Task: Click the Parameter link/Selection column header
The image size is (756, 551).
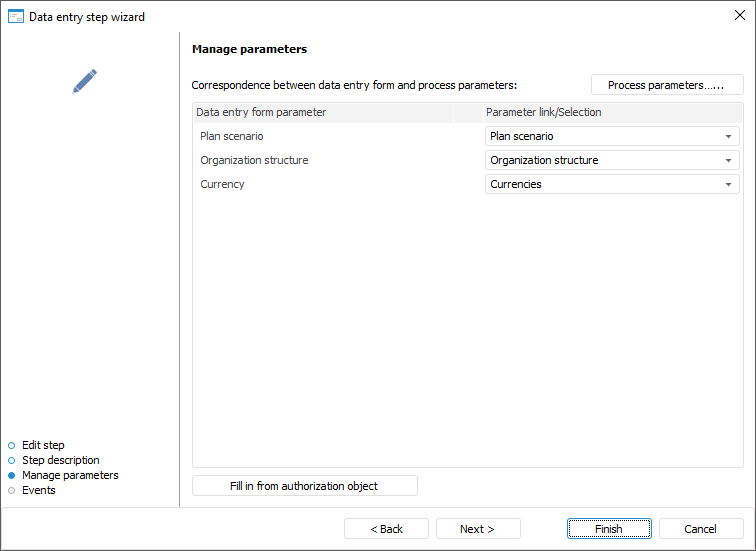Action: 543,112
